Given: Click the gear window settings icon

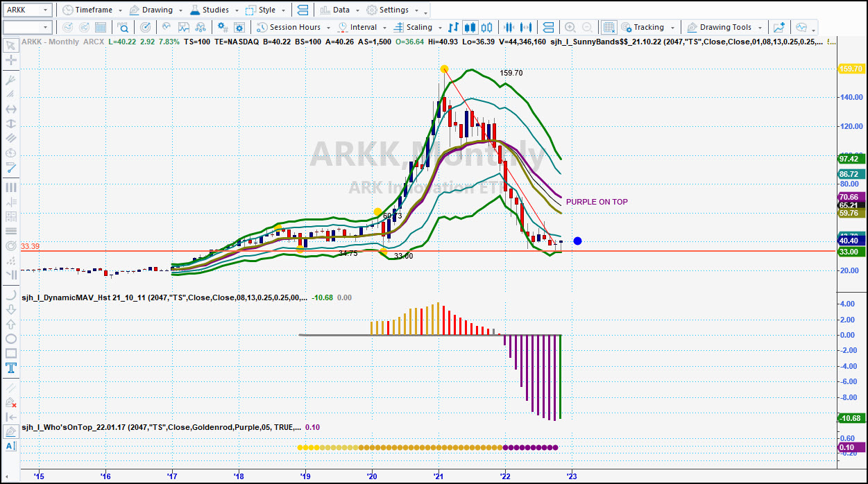Looking at the screenshot, I should [x=239, y=28].
